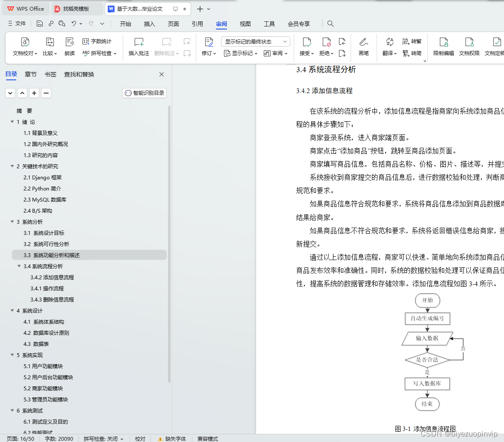The height and width of the screenshot is (442, 504).
Task: Accept the tracked change
Action: tap(307, 47)
